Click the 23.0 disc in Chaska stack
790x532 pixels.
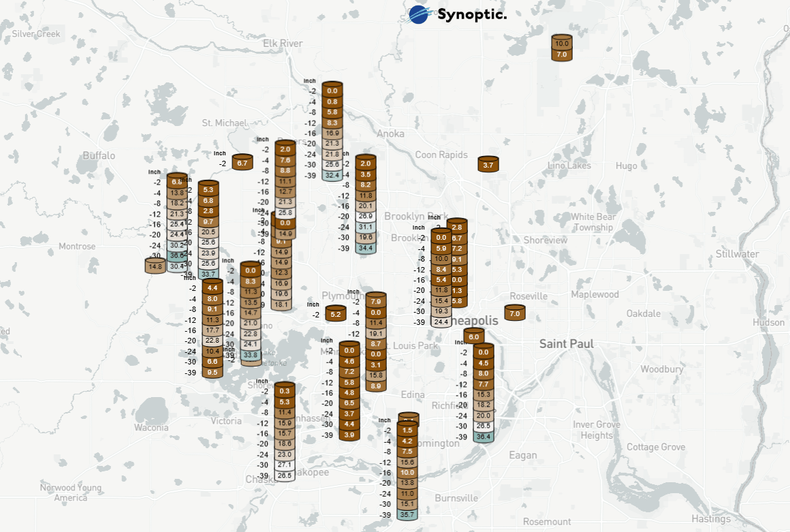285,454
